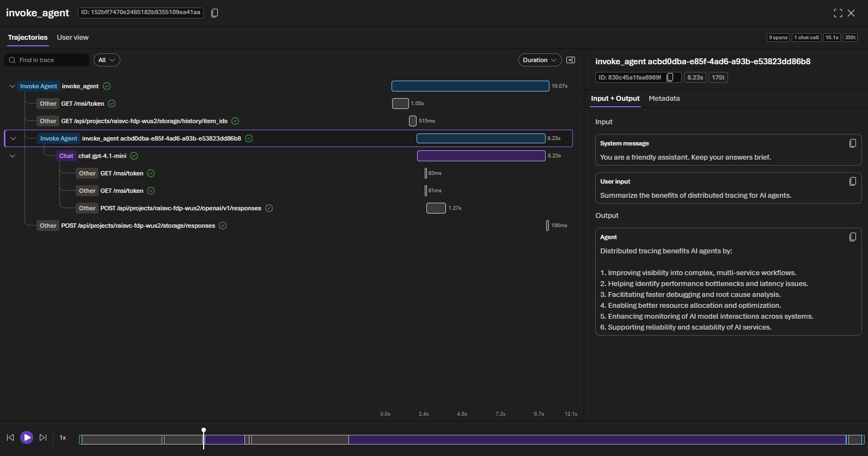868x456 pixels.
Task: Click the 1 chat call badge
Action: (x=806, y=38)
